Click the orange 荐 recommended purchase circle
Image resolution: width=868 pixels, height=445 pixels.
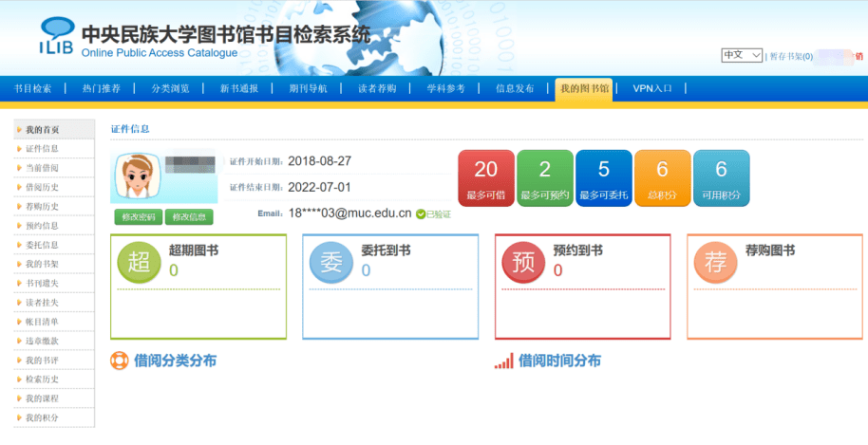click(x=715, y=262)
